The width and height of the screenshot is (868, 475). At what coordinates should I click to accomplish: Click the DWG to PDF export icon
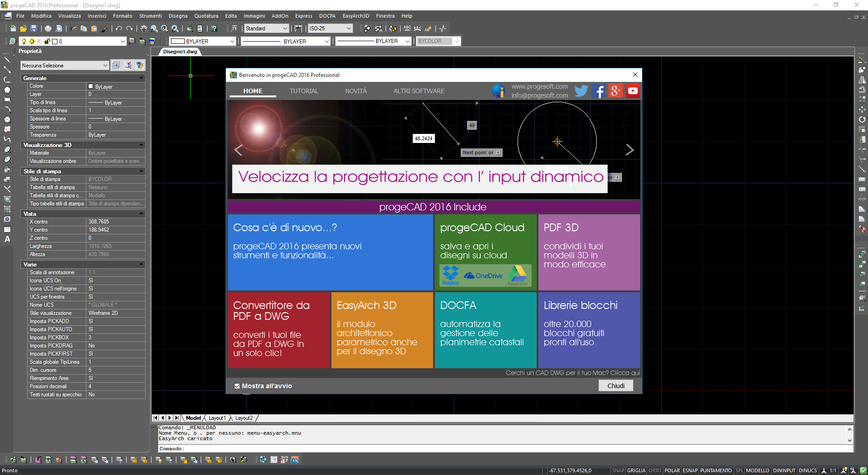[284, 459]
